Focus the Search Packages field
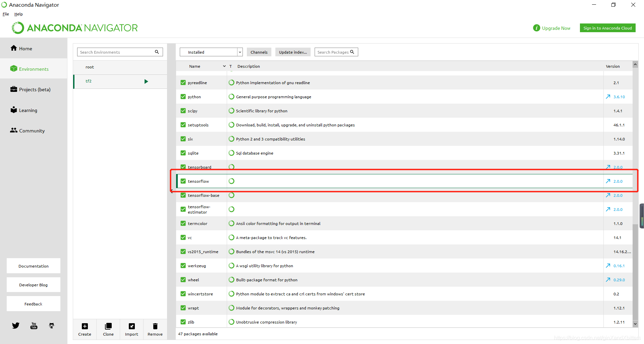 (336, 52)
